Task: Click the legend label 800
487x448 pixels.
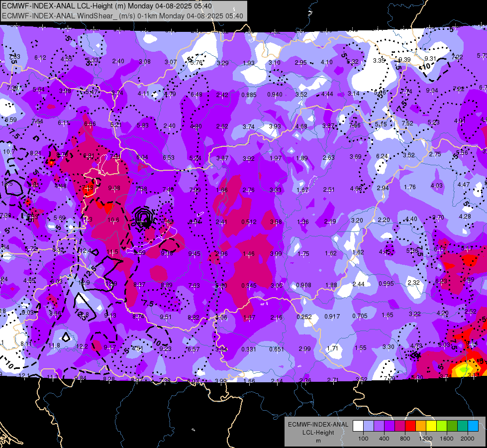Action: point(405,439)
